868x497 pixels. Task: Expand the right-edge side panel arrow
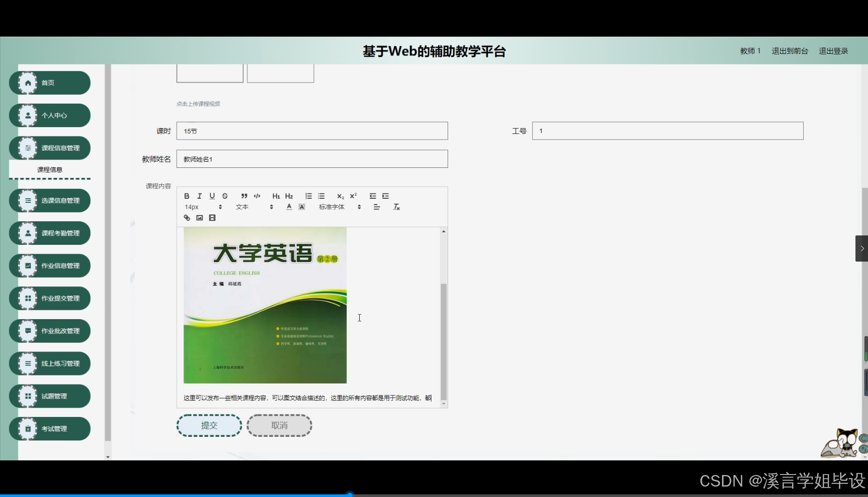(862, 249)
